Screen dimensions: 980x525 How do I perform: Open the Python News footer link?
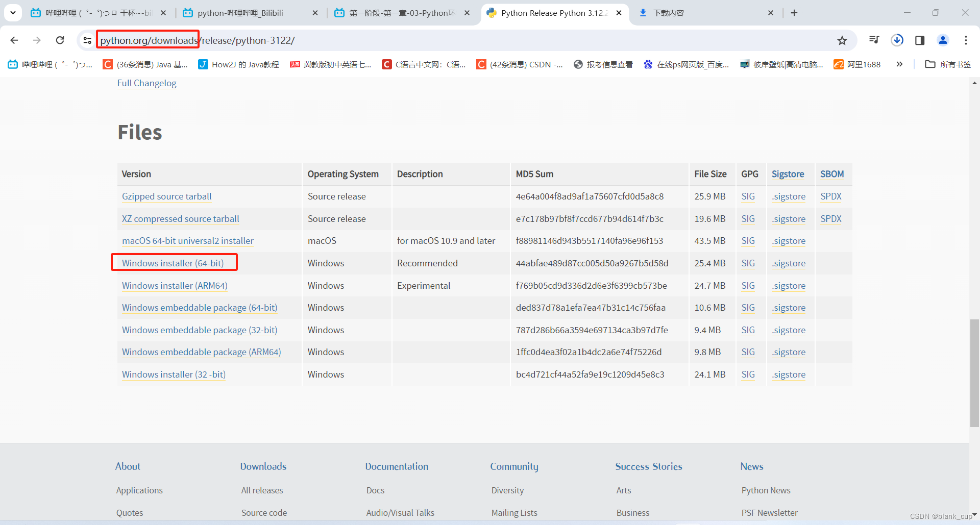tap(766, 490)
